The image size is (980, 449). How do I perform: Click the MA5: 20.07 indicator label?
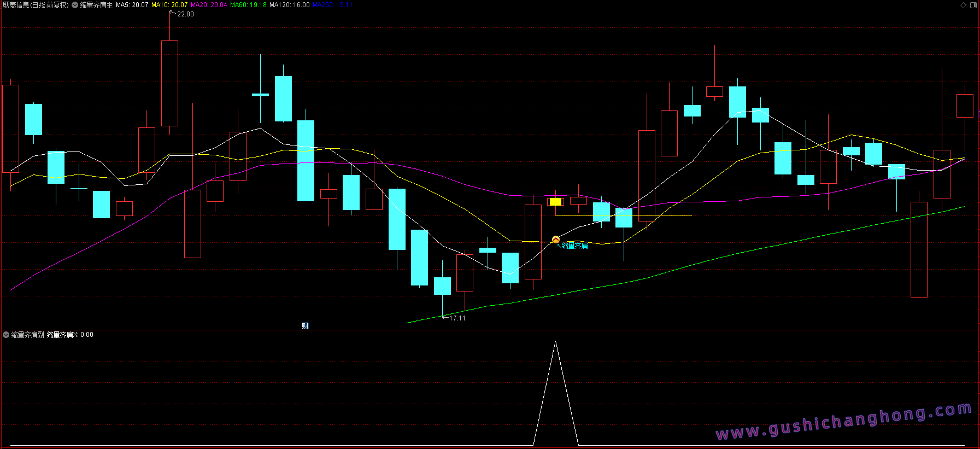tap(132, 5)
